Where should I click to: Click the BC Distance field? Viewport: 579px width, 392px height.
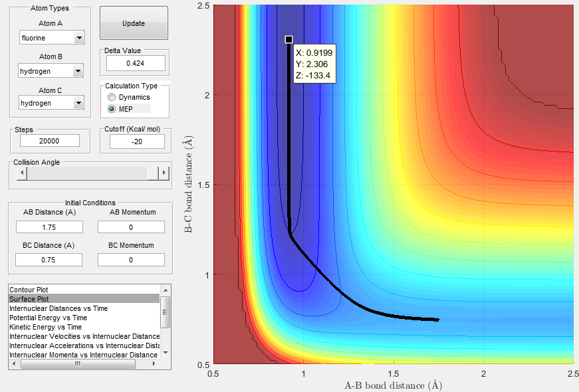[x=49, y=260]
